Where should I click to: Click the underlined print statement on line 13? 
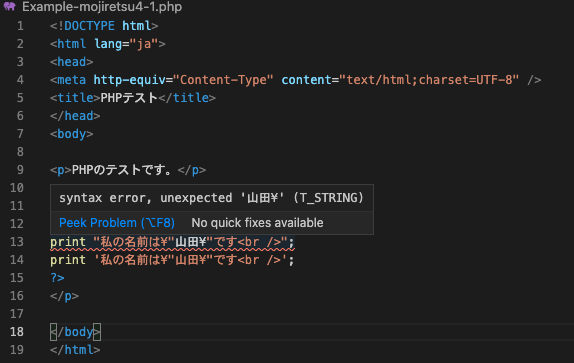tap(172, 242)
